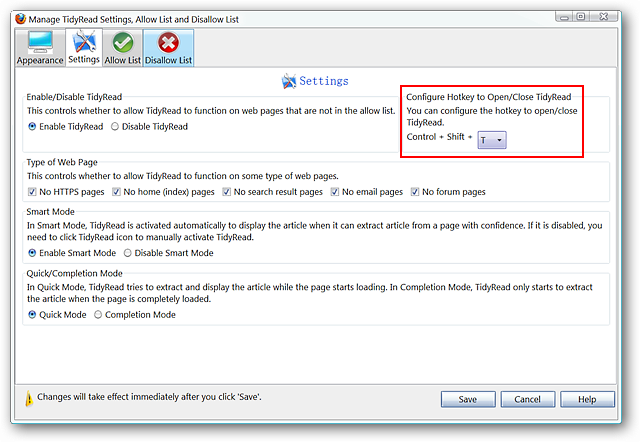Click the 'Type of Web Page' group label

click(62, 162)
